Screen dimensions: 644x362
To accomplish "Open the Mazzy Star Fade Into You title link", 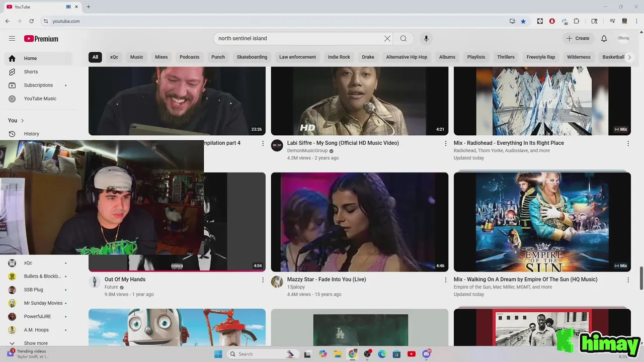I will [327, 280].
